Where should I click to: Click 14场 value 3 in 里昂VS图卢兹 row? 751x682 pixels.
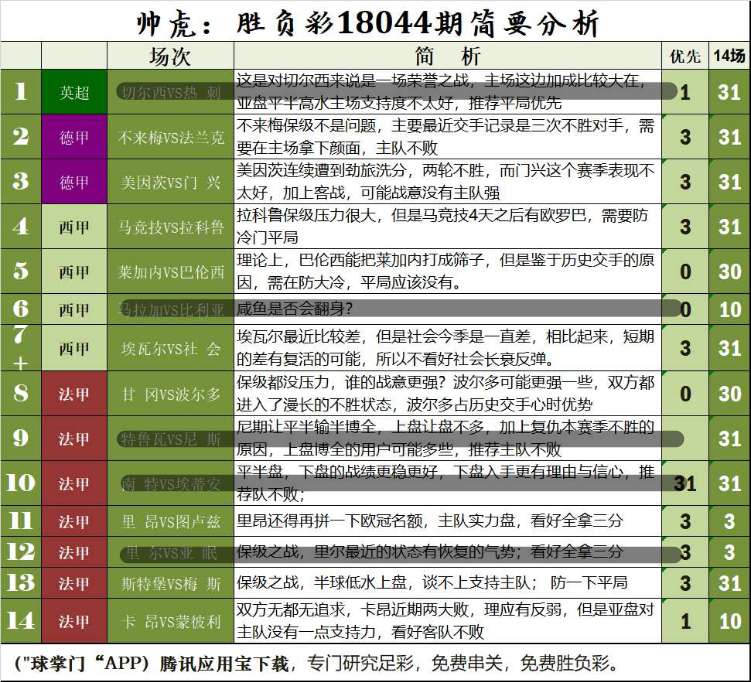pos(729,521)
